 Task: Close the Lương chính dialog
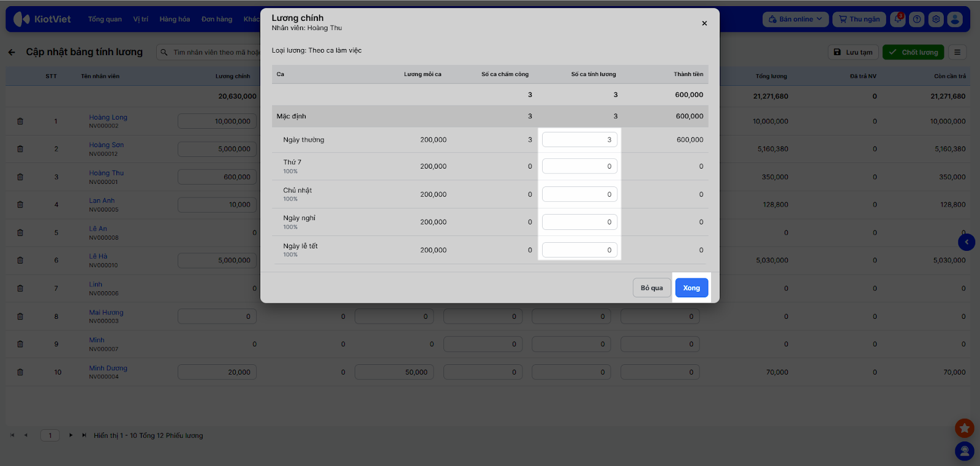(704, 23)
